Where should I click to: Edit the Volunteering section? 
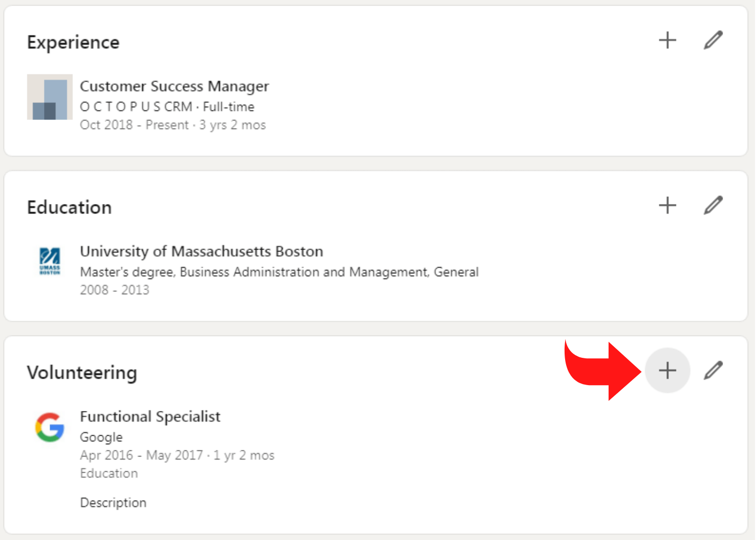click(713, 370)
